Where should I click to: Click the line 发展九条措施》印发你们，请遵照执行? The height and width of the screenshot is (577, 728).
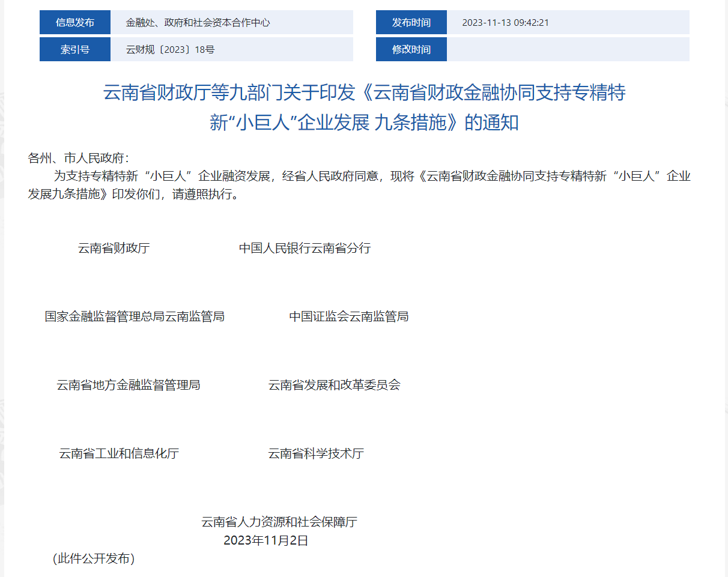point(133,195)
